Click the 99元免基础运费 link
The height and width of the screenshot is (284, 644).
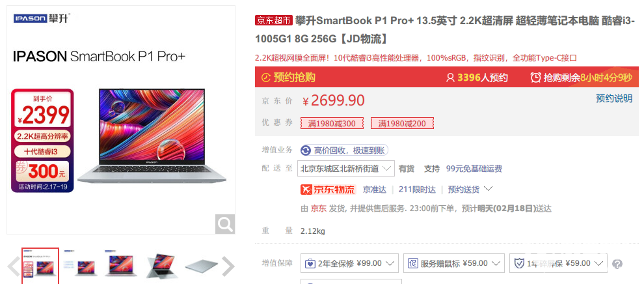click(474, 169)
